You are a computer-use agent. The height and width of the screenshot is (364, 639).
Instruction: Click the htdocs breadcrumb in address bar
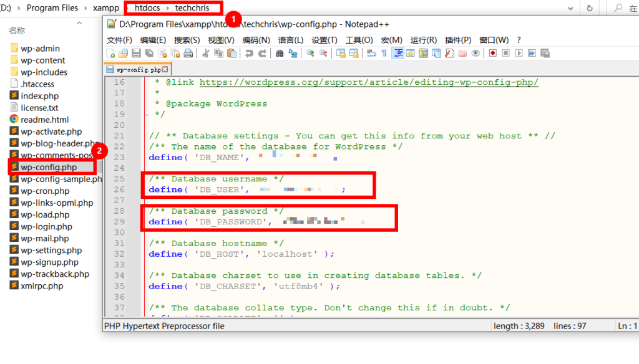tap(148, 8)
